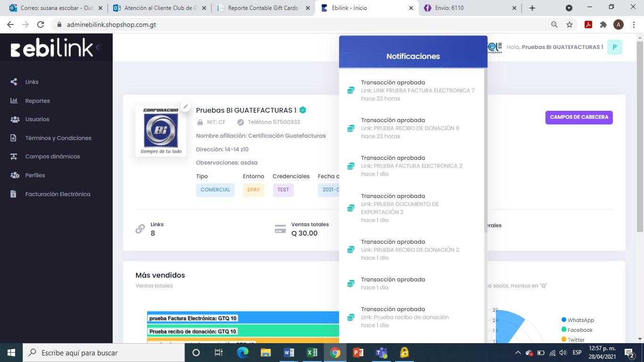Click the Perfiles group-settings icon

click(14, 175)
